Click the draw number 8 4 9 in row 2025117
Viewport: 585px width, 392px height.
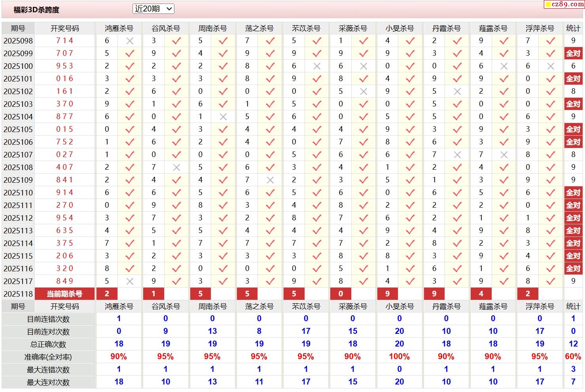tap(65, 281)
